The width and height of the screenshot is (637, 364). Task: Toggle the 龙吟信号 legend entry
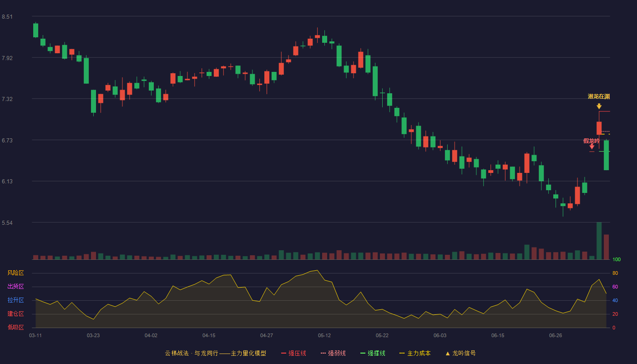click(460, 353)
